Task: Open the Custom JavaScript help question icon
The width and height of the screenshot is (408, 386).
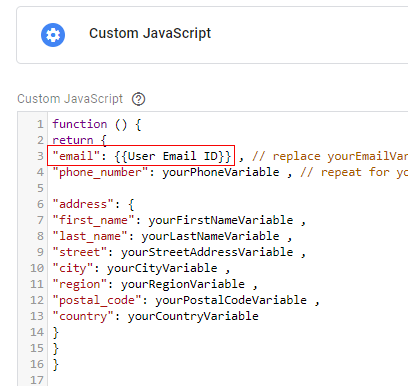Action: (138, 99)
